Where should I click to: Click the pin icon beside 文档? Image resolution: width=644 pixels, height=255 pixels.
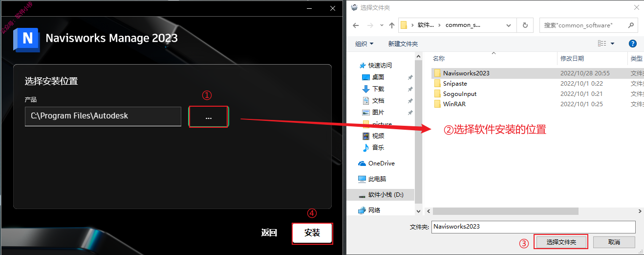pyautogui.click(x=410, y=100)
